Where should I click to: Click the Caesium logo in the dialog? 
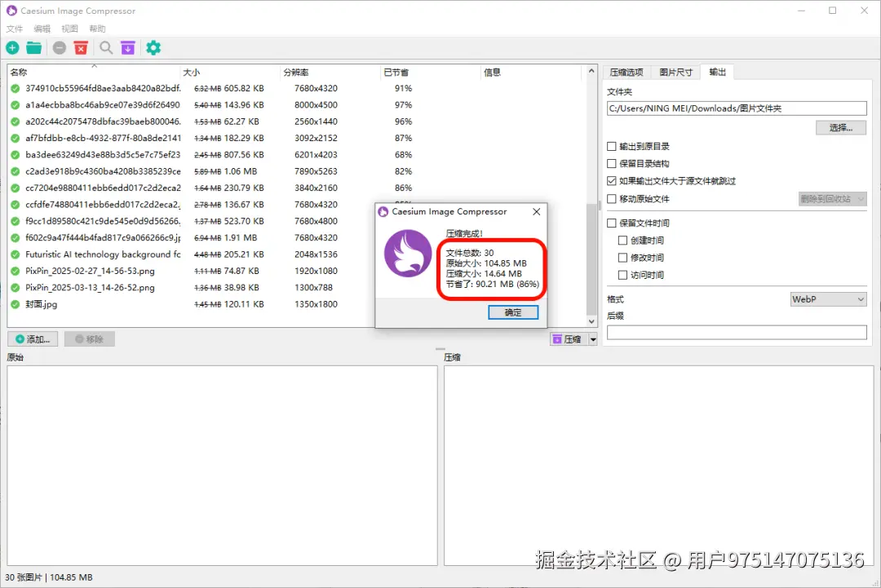click(408, 254)
